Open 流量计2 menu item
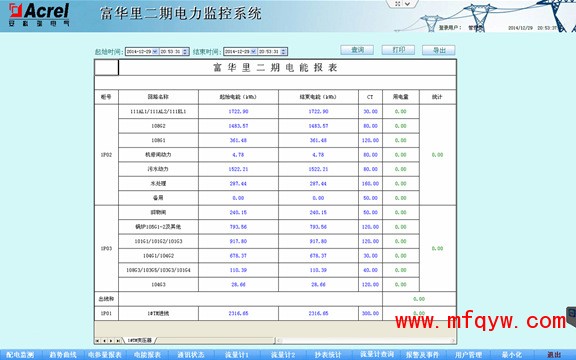Screen dimensions: 576x360 (x=283, y=355)
